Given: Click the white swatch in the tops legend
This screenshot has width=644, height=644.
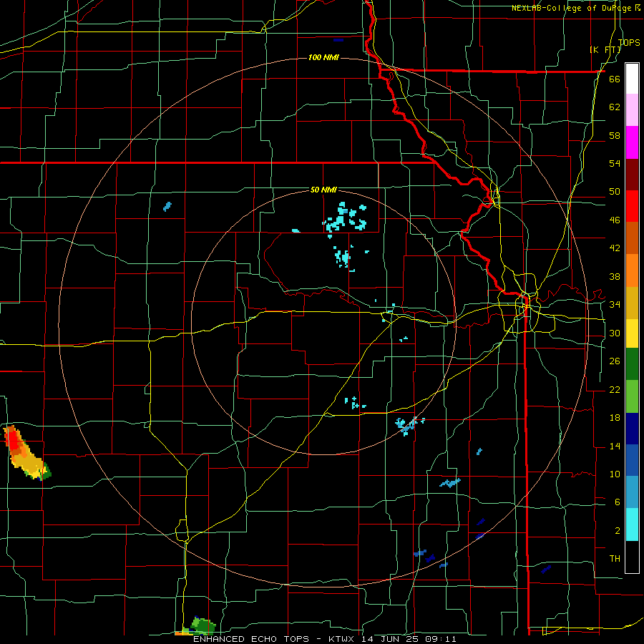Looking at the screenshot, I should coord(632,79).
